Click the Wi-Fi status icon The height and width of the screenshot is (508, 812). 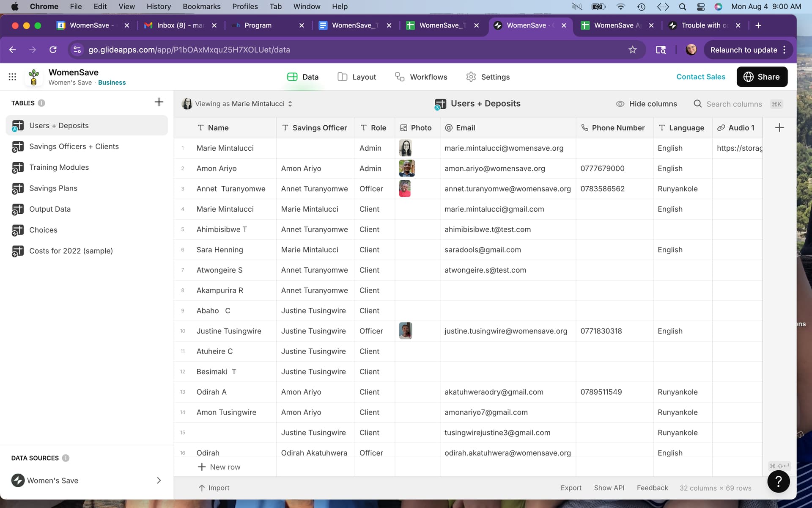click(x=621, y=6)
